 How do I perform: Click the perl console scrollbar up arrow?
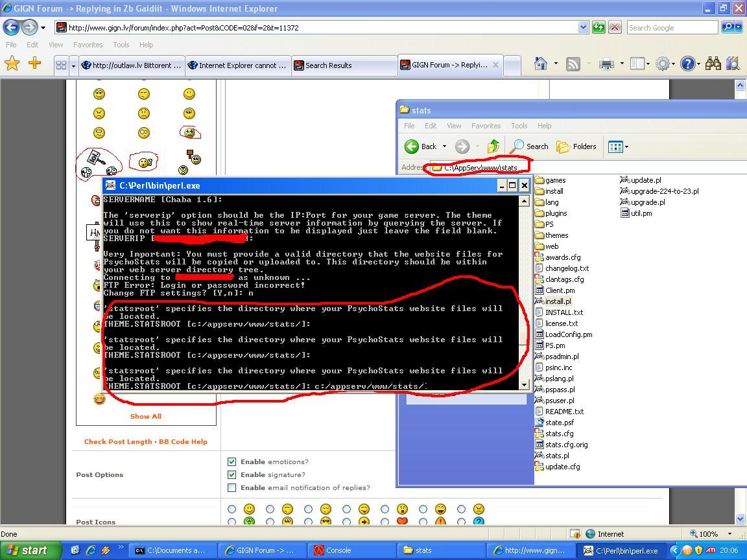point(524,201)
